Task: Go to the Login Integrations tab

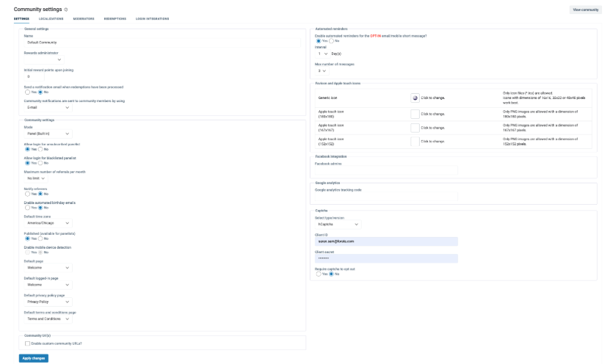Action: pos(152,18)
